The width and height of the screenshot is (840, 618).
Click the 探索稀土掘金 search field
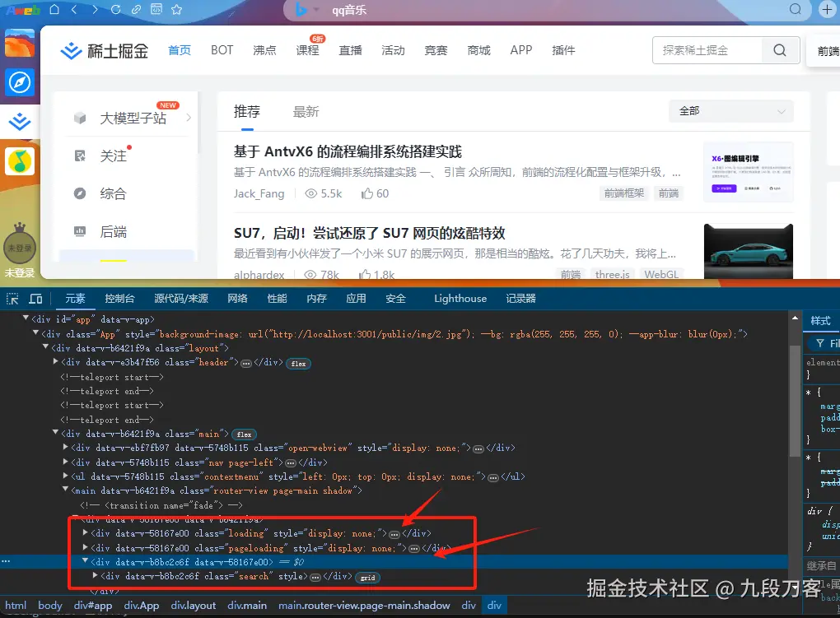[707, 50]
